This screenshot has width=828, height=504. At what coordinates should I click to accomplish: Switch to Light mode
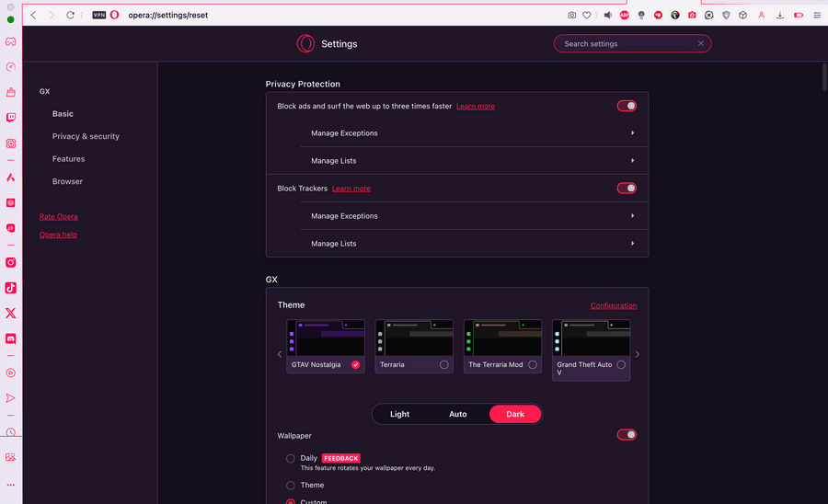400,414
